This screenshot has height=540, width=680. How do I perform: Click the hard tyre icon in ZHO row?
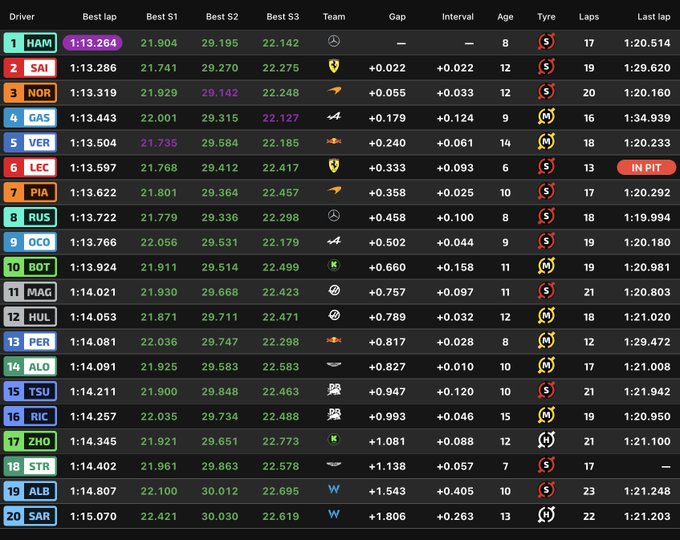(546, 440)
